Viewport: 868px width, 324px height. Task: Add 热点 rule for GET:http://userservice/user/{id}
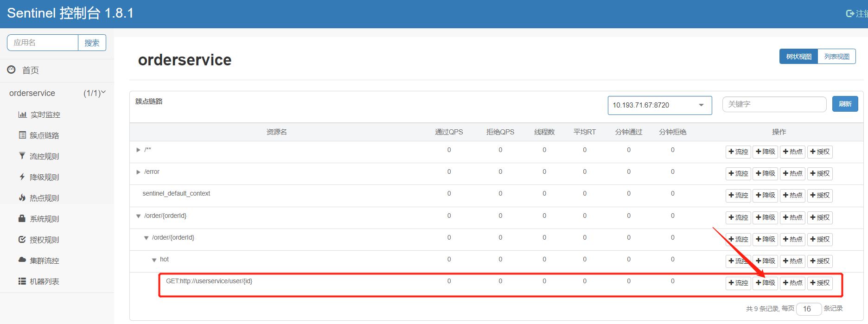pyautogui.click(x=793, y=283)
